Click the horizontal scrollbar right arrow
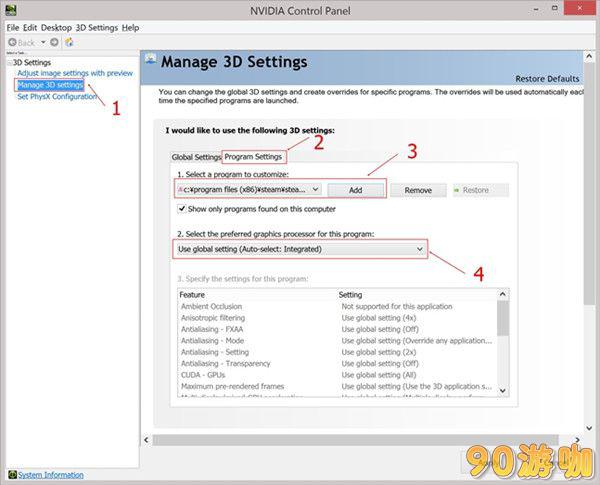Screen dimensions: 600x485 pyautogui.click(x=577, y=440)
